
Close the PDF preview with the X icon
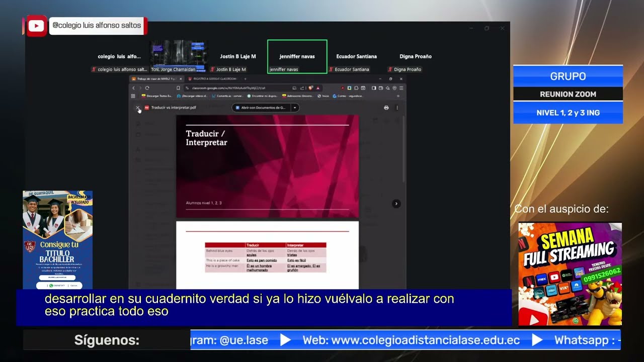(137, 108)
